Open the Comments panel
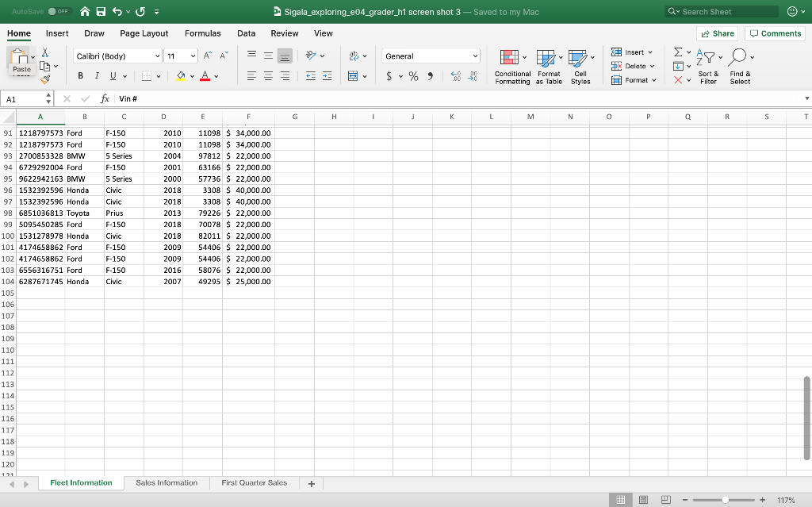The width and height of the screenshot is (812, 507). (775, 33)
